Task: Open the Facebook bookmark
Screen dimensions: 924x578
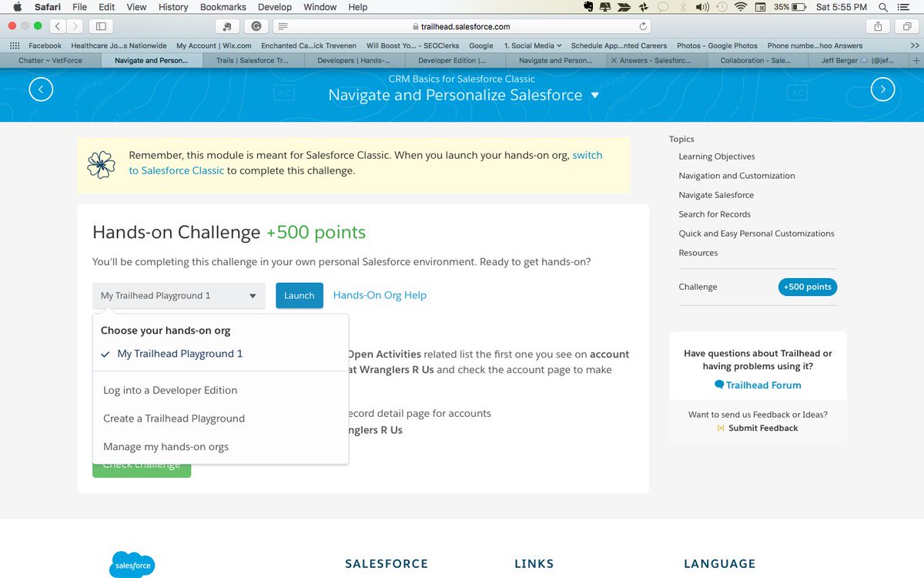Action: pyautogui.click(x=45, y=45)
